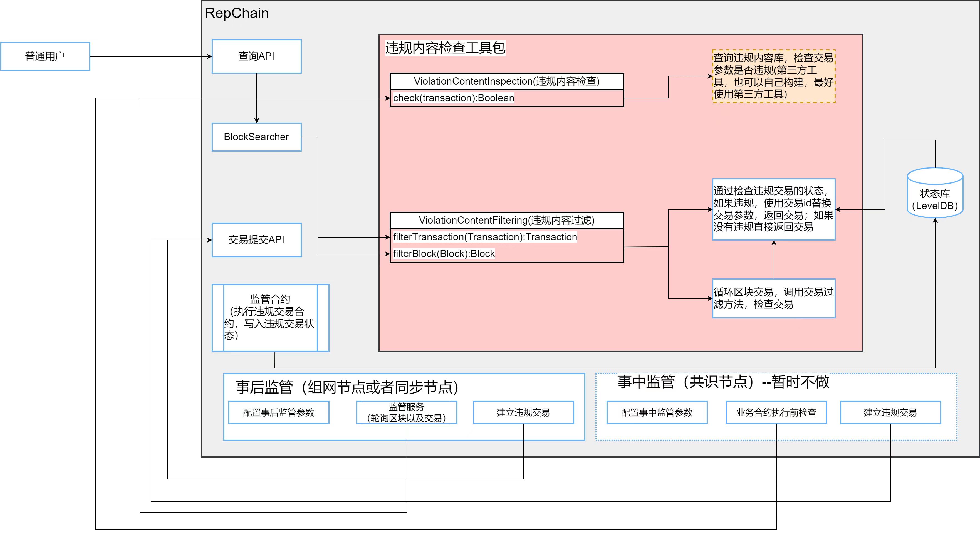Viewport: 980px width, 534px height.
Task: Click filterTransaction(Transaction):Transaction row
Action: click(507, 237)
